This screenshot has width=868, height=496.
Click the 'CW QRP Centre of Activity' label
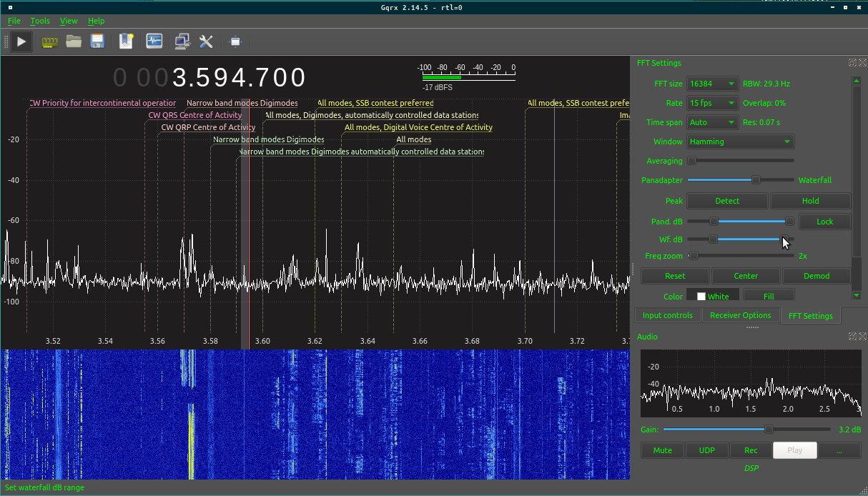tap(208, 127)
